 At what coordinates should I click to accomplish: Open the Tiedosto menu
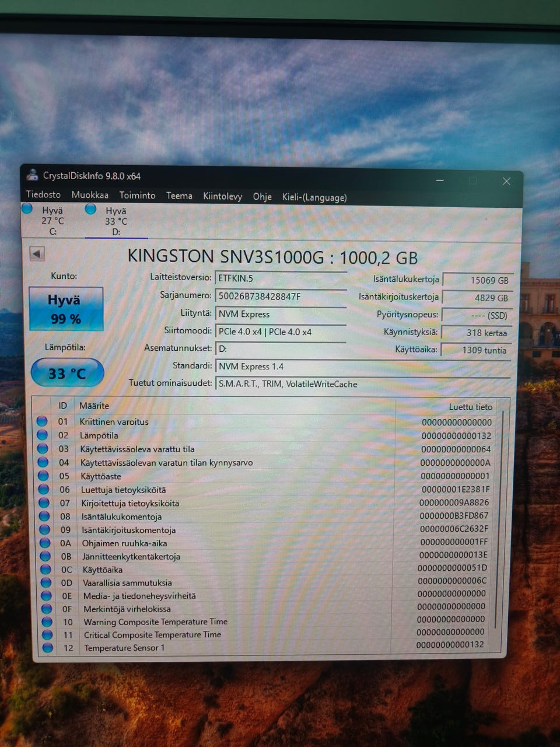pos(43,195)
